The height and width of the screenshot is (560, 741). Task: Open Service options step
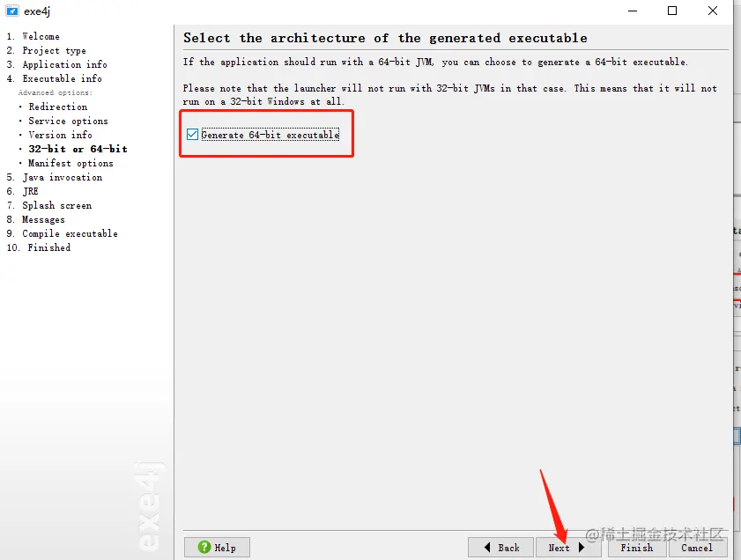pyautogui.click(x=68, y=121)
